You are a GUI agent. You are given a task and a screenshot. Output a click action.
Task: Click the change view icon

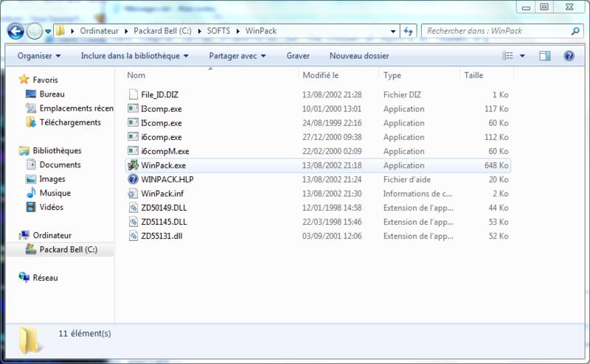click(x=507, y=56)
